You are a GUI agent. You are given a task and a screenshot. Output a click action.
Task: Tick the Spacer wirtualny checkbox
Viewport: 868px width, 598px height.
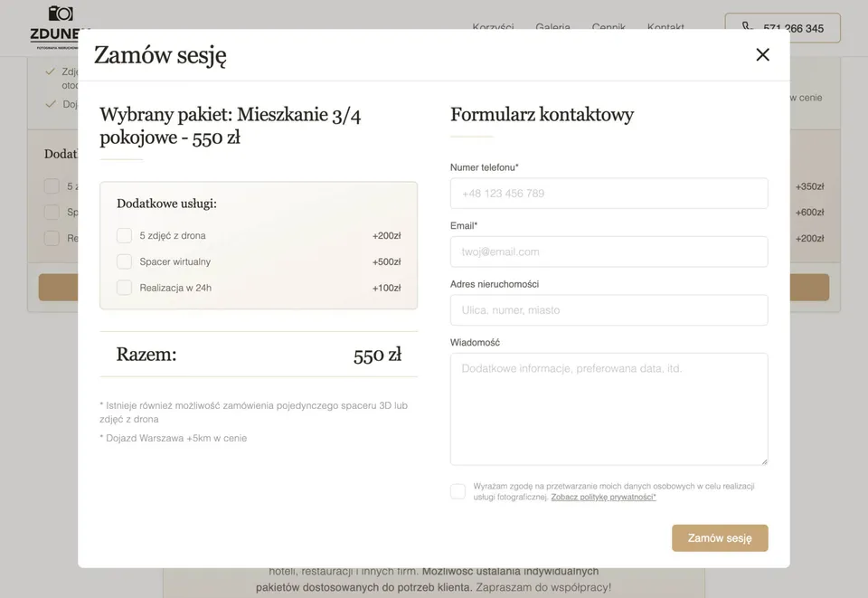pos(125,262)
